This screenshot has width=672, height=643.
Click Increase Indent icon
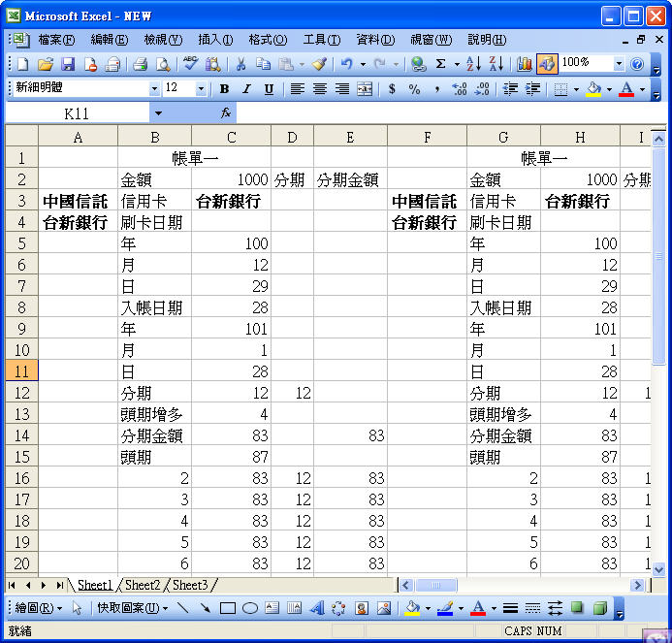click(532, 89)
